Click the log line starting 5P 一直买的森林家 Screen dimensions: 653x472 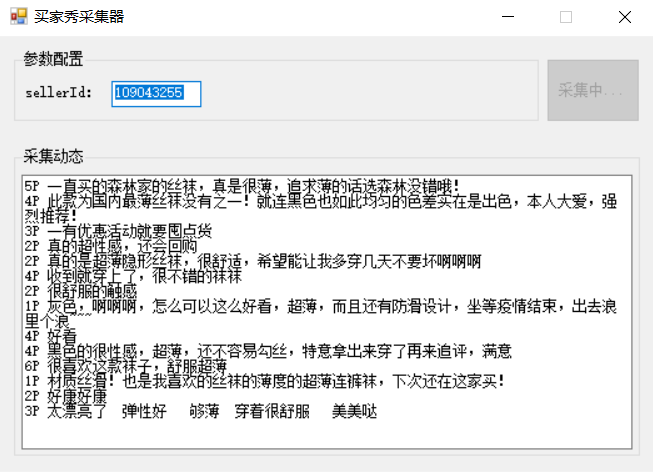[242, 186]
